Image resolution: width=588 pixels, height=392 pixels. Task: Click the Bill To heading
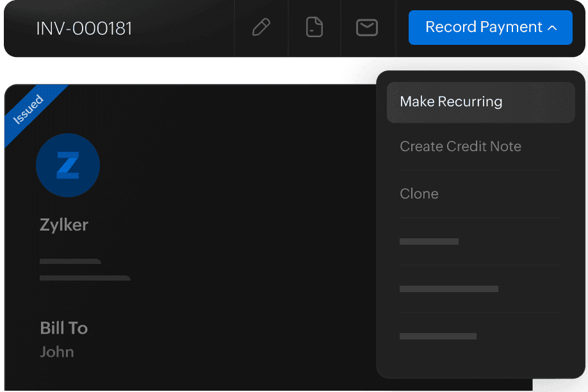[63, 328]
